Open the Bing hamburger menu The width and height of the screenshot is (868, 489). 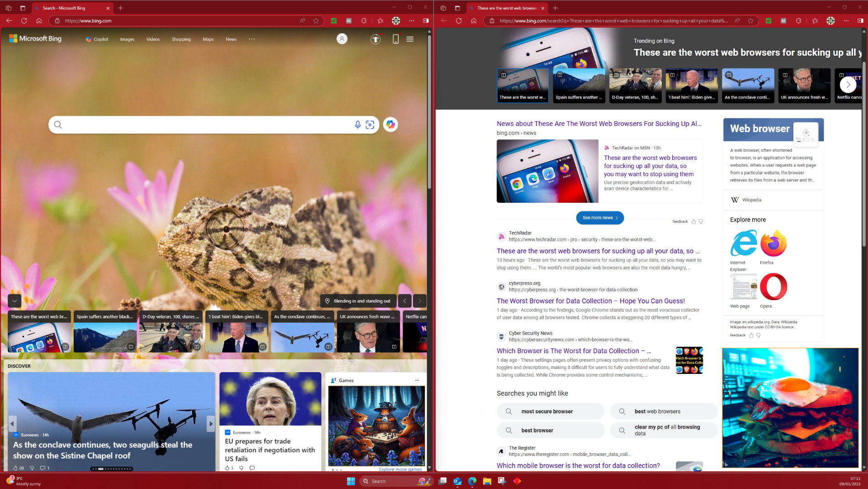[x=410, y=39]
